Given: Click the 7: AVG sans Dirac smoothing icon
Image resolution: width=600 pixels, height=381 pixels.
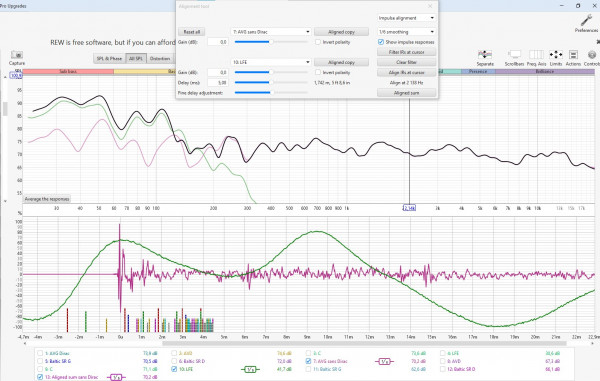Looking at the screenshot, I should (384, 361).
